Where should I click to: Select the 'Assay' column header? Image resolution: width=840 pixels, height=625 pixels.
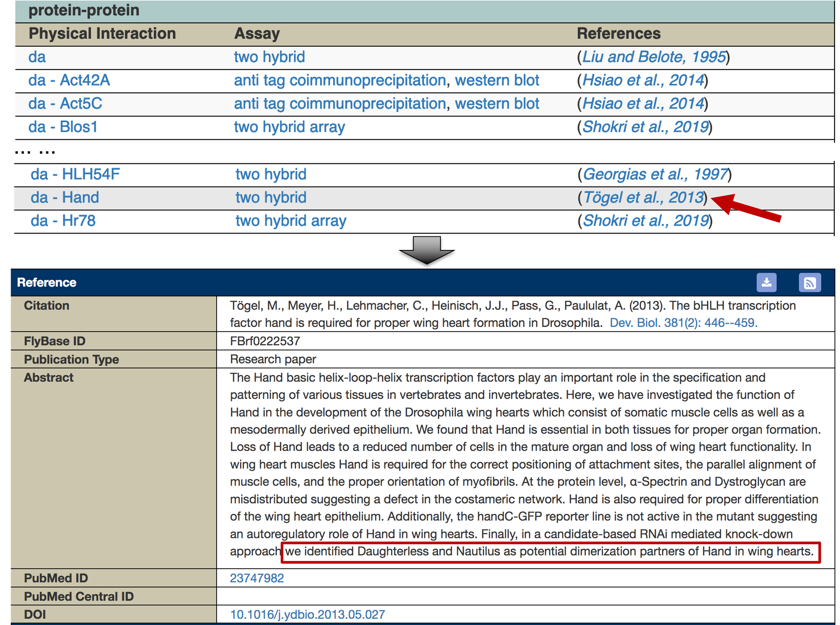pyautogui.click(x=257, y=34)
